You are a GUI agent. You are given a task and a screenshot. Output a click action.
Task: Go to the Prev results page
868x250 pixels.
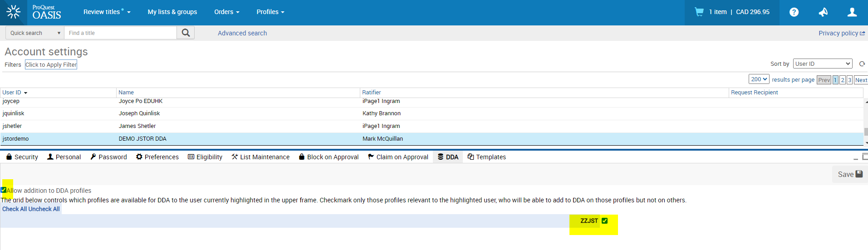(x=824, y=80)
